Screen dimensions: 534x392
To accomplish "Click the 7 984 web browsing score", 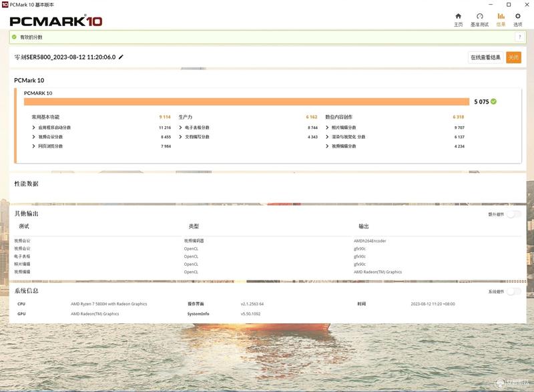I will click(x=166, y=146).
